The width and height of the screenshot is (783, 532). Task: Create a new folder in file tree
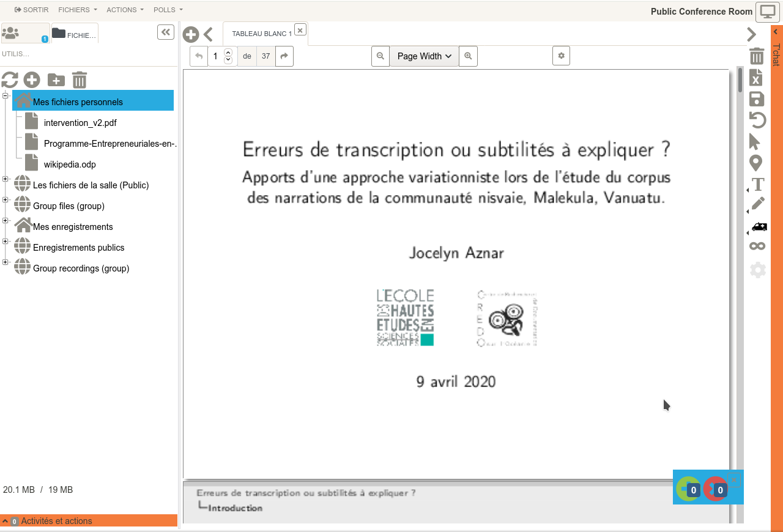click(x=56, y=80)
